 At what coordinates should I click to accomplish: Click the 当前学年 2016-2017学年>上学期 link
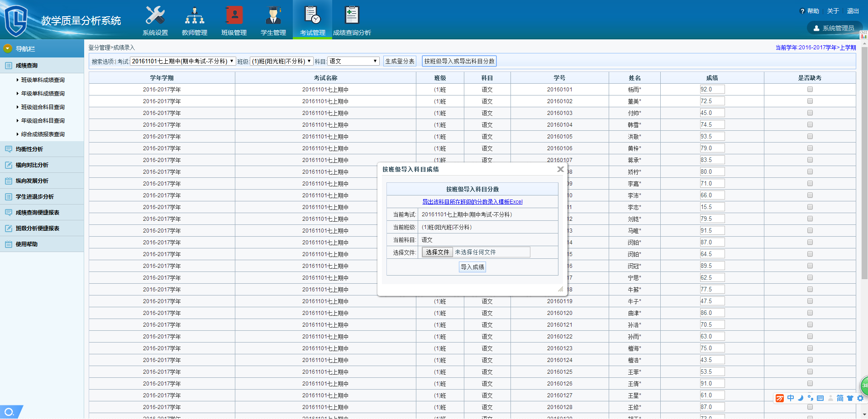click(x=816, y=48)
